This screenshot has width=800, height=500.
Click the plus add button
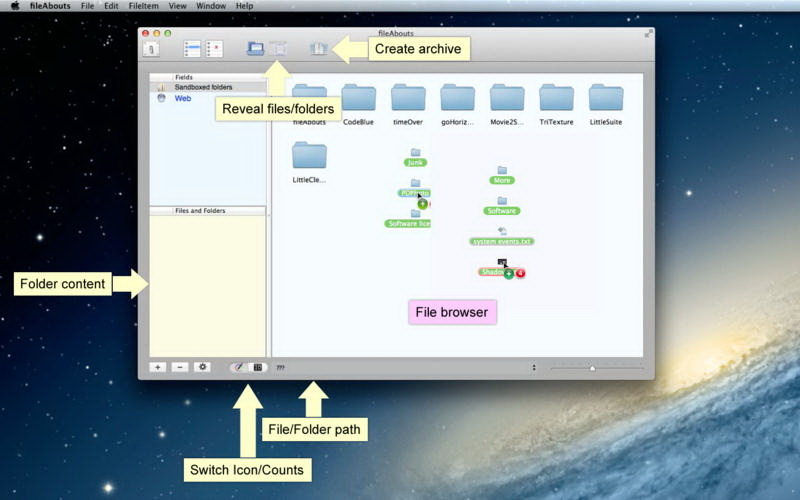click(x=158, y=367)
